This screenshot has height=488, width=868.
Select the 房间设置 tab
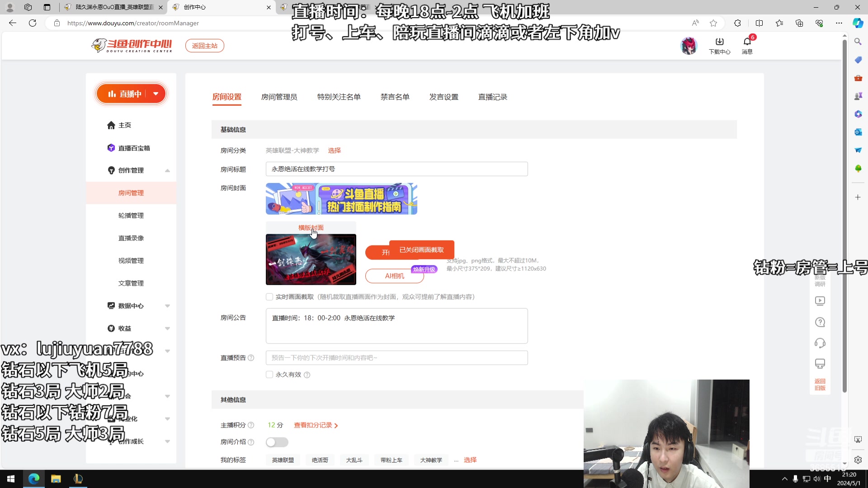click(x=226, y=97)
